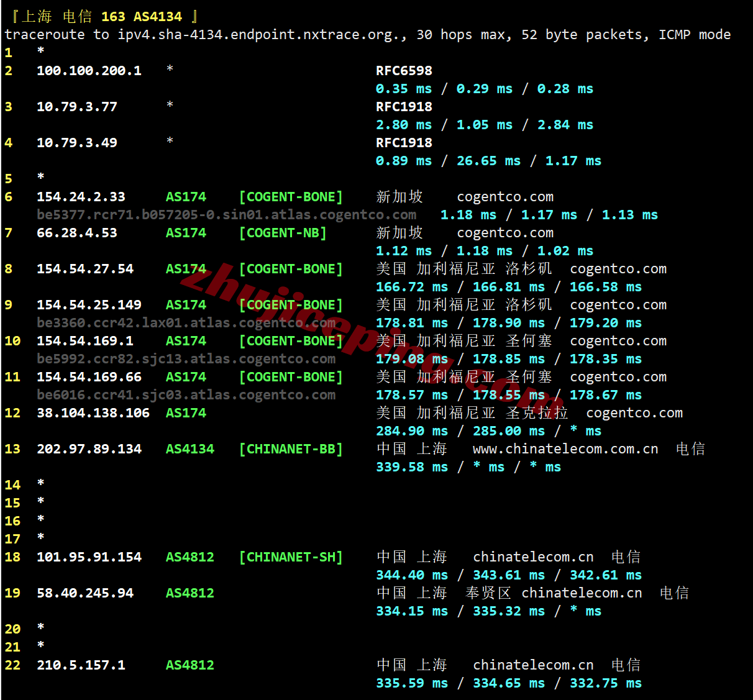Select the [CHINANET-BB] tag on hop 13
The width and height of the screenshot is (753, 700).
[x=291, y=448]
